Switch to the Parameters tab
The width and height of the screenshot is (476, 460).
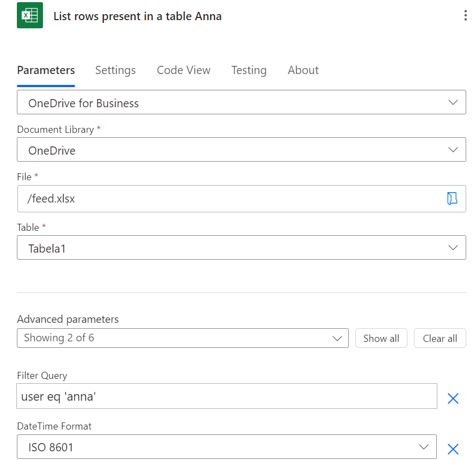tap(46, 70)
